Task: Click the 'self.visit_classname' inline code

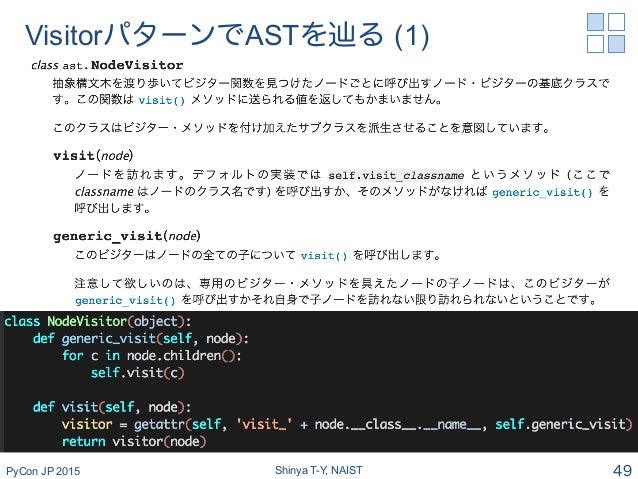Action: click(x=396, y=175)
